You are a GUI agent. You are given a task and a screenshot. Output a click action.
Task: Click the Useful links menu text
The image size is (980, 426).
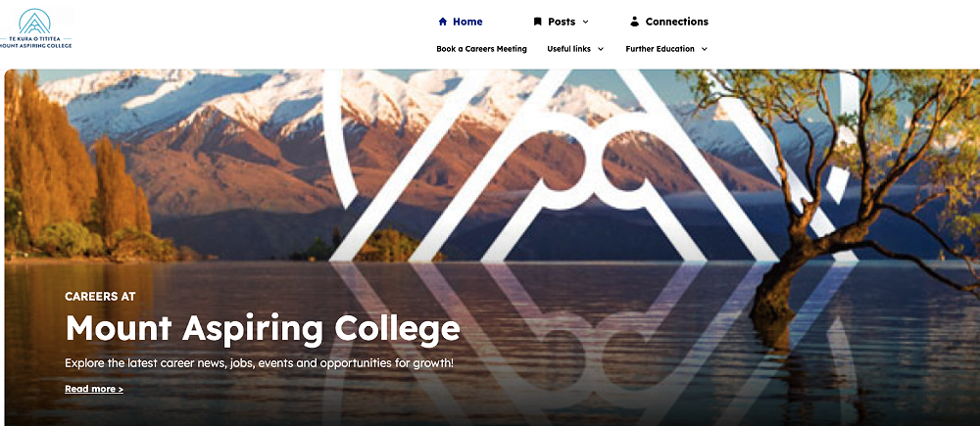coord(568,49)
